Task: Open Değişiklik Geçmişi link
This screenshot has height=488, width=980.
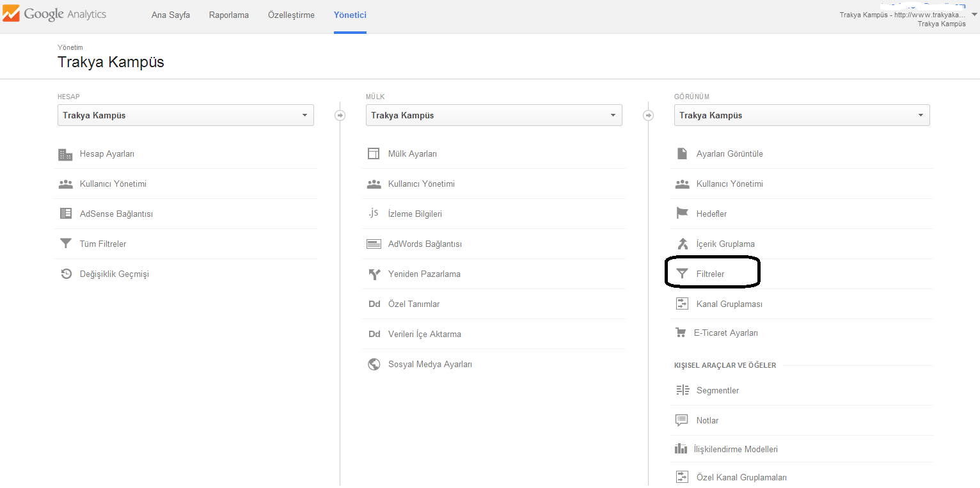Action: click(x=114, y=274)
